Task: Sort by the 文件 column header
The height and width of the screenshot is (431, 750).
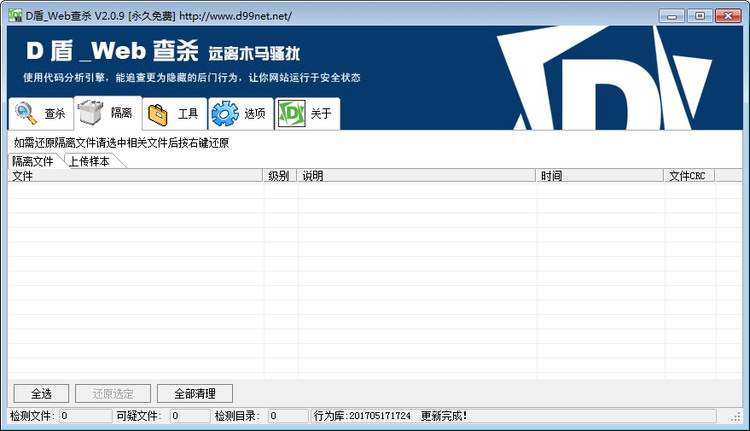Action: 135,176
